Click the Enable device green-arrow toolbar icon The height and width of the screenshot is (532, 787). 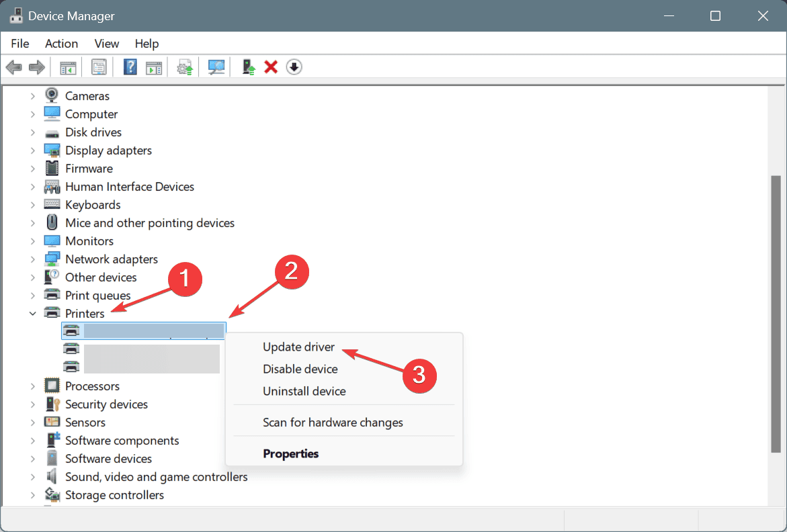(249, 67)
